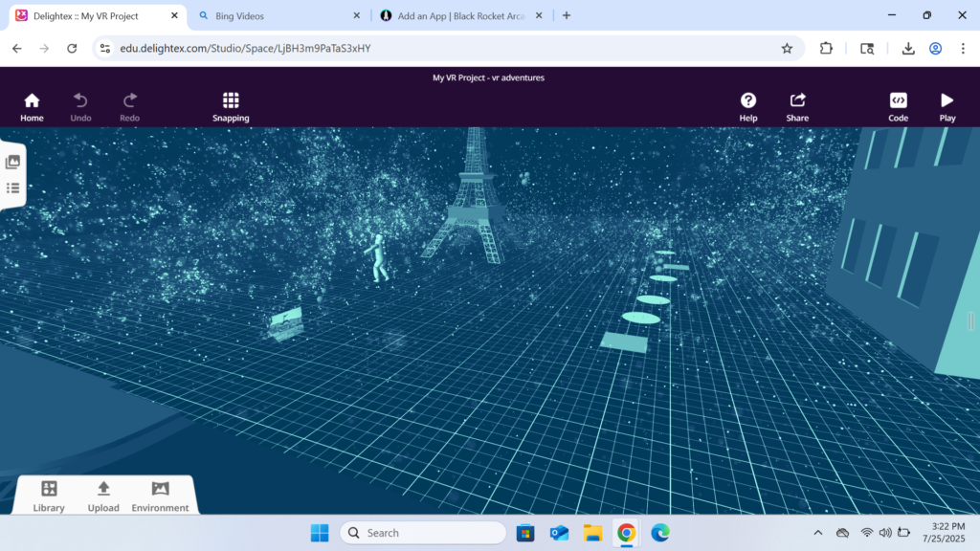Open the scenes panel icon
Image resolution: width=980 pixels, height=551 pixels.
point(12,162)
